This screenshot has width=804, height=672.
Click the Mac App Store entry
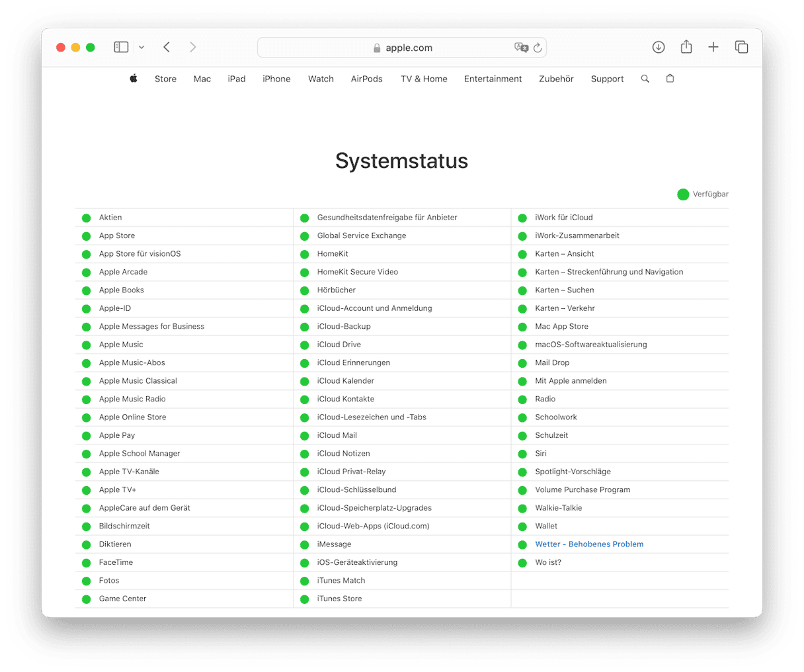pyautogui.click(x=562, y=327)
